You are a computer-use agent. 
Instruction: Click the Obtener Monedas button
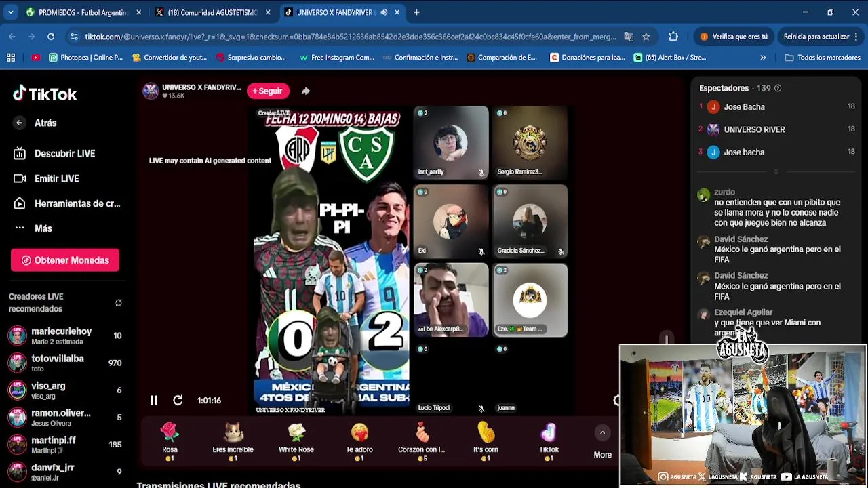pos(65,260)
